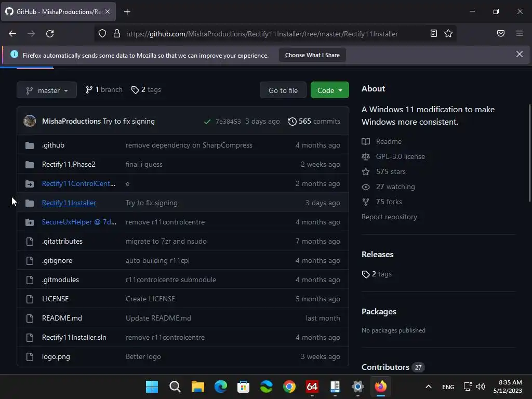
Task: View the 565 commits history
Action: click(x=314, y=121)
